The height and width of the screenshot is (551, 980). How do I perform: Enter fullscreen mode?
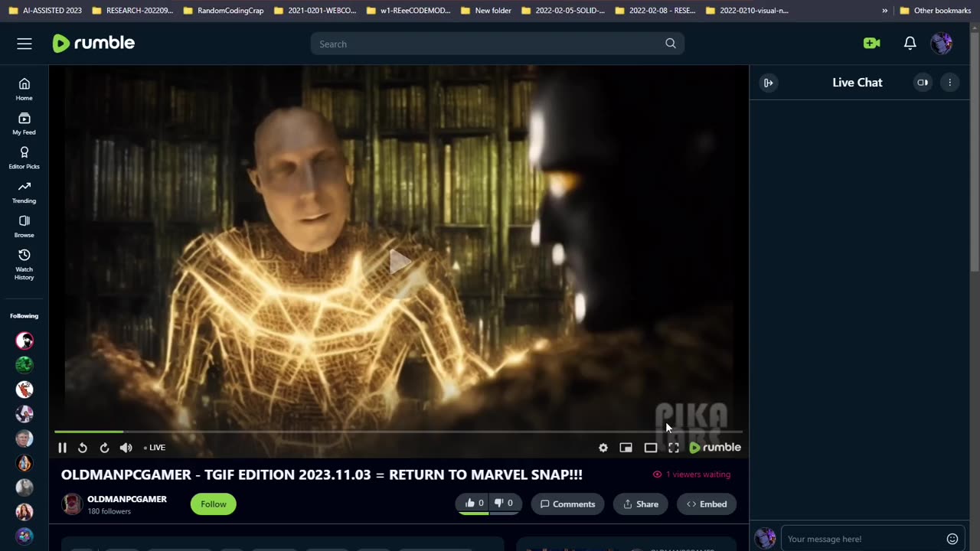[674, 448]
